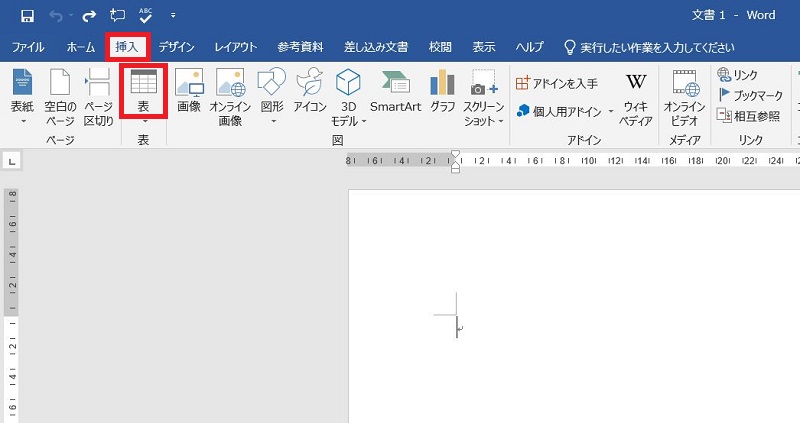The width and height of the screenshot is (800, 423).
Task: Switch to the デザイン tab
Action: coord(176,47)
